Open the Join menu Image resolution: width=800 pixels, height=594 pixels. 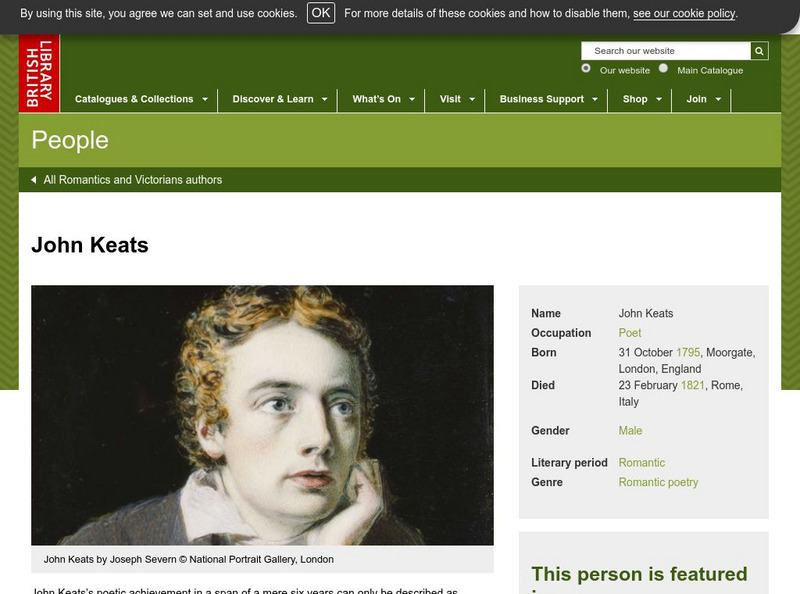pos(703,100)
